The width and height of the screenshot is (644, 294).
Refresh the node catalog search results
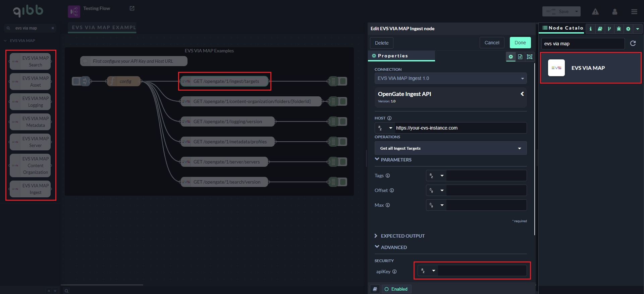click(x=633, y=43)
